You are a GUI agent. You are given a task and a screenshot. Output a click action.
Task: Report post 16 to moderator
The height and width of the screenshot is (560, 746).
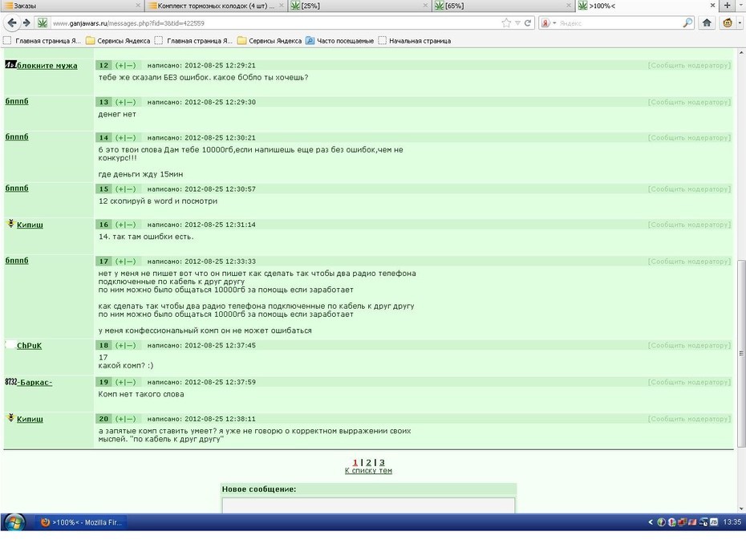point(689,225)
